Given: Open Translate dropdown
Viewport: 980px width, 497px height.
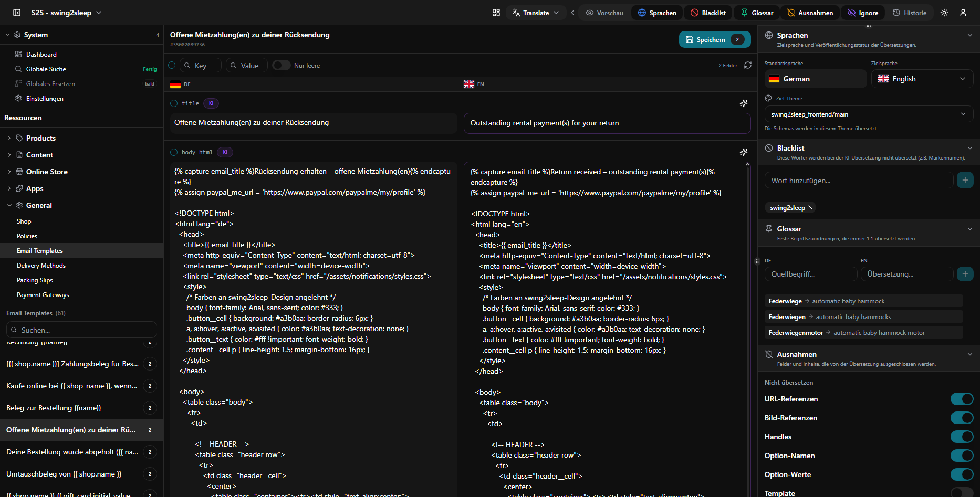Looking at the screenshot, I should (x=536, y=13).
